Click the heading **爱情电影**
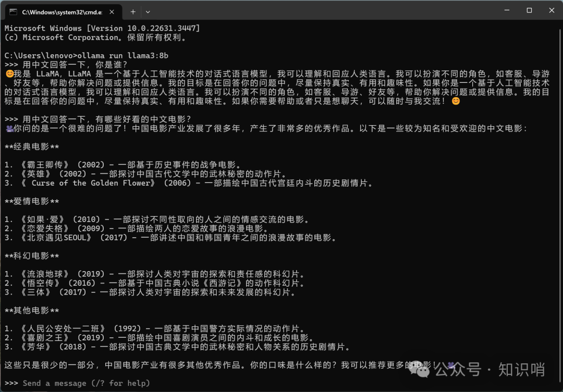563x392 pixels. [32, 201]
